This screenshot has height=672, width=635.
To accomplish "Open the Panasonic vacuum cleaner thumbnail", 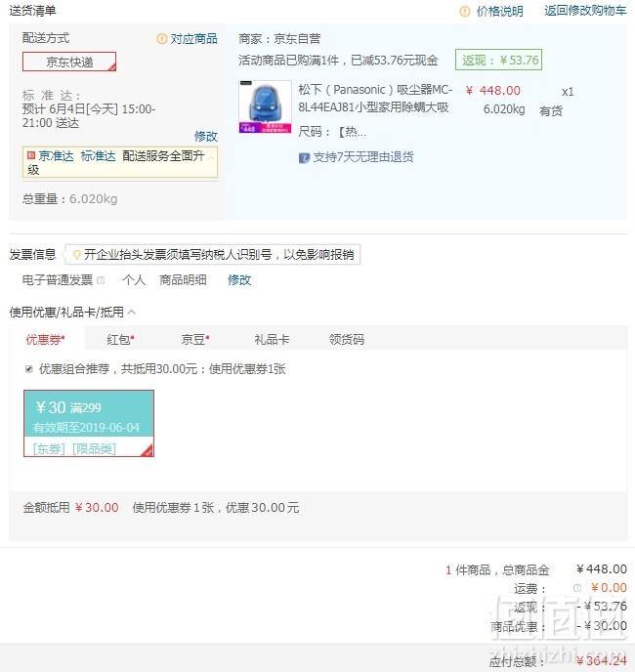I will [x=265, y=106].
